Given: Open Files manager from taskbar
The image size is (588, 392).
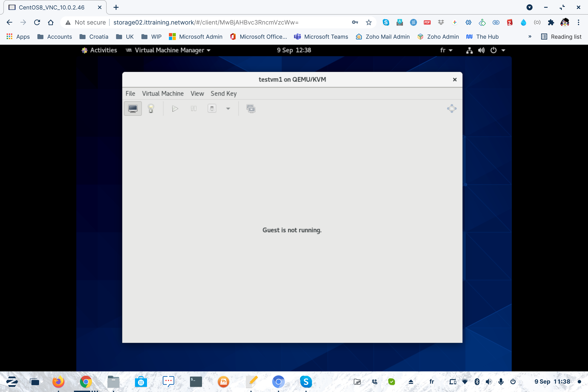Looking at the screenshot, I should (113, 381).
